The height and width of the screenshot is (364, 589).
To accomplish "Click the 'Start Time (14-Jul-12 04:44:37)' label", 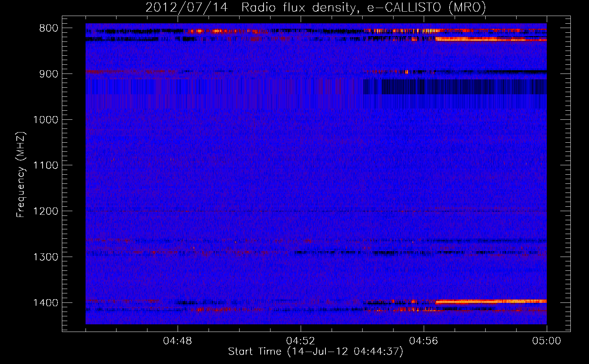I will point(316,352).
